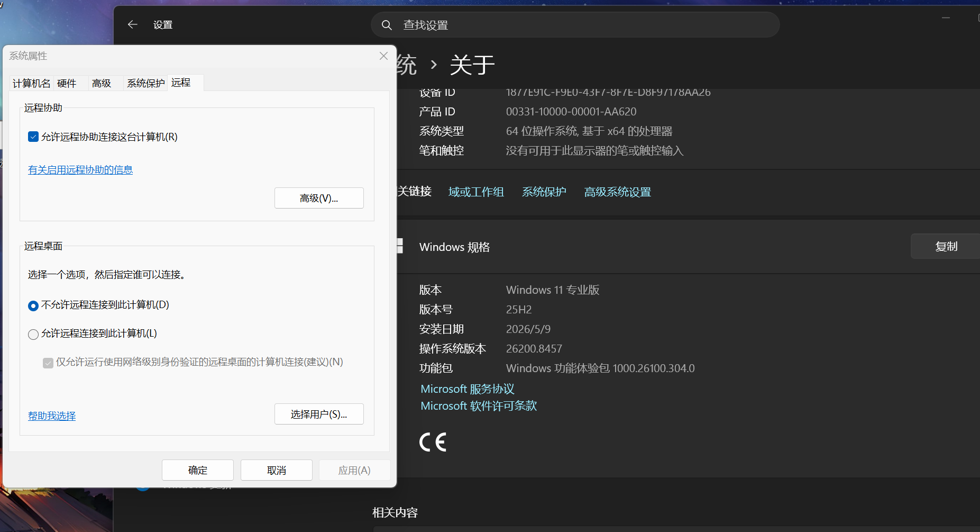Open 系统保护 link in Settings
The width and height of the screenshot is (980, 532).
pos(544,192)
